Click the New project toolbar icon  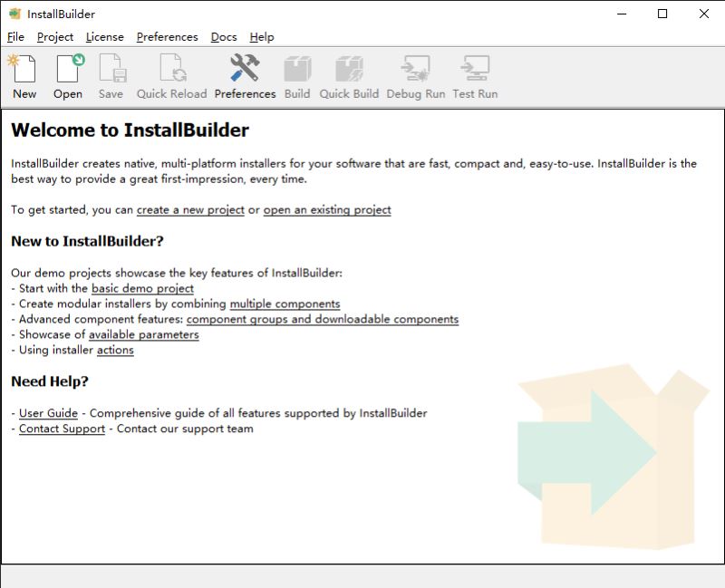(21, 69)
